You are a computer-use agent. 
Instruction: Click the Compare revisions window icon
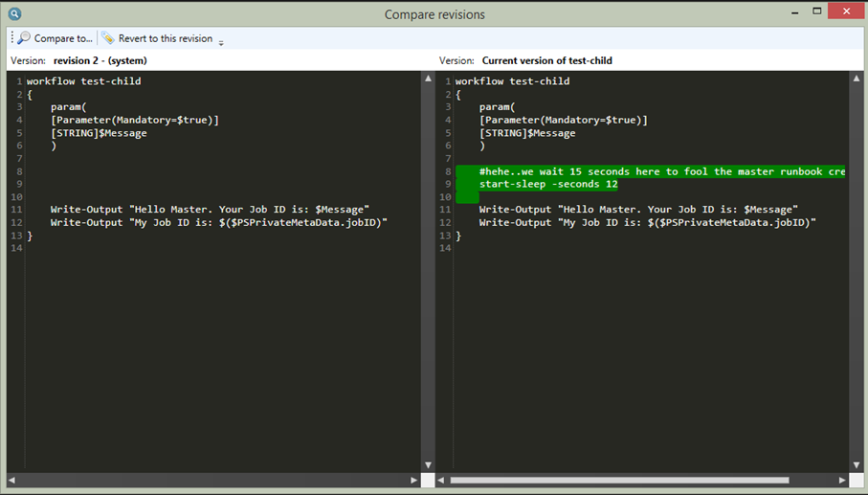click(14, 13)
